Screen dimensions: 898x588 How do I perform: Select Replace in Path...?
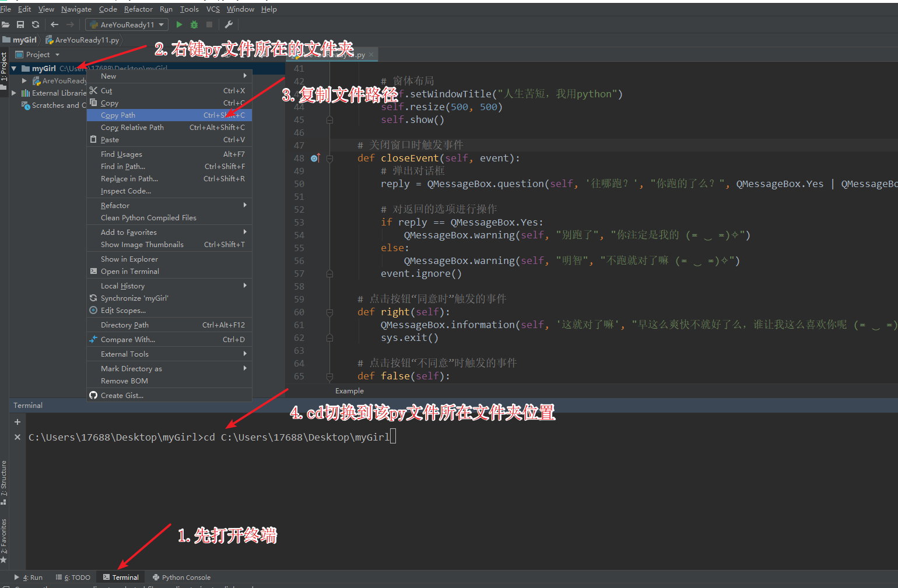click(169, 178)
